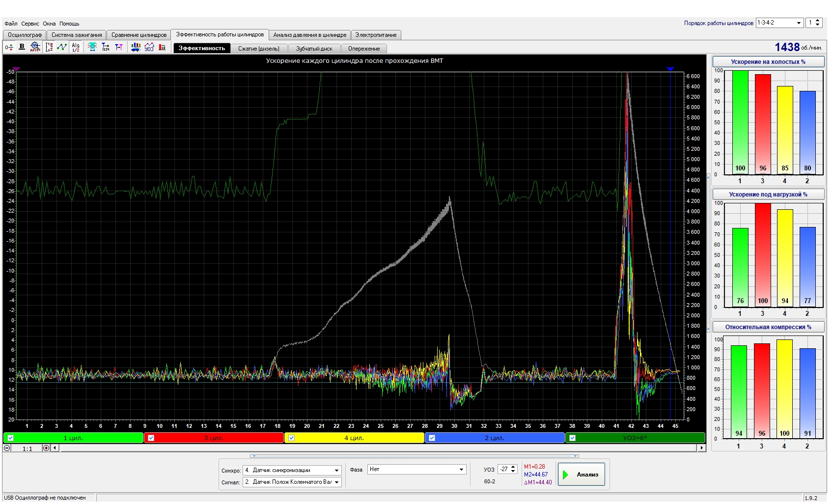
Task: Click the car with bar chart icon
Action: coord(136,47)
